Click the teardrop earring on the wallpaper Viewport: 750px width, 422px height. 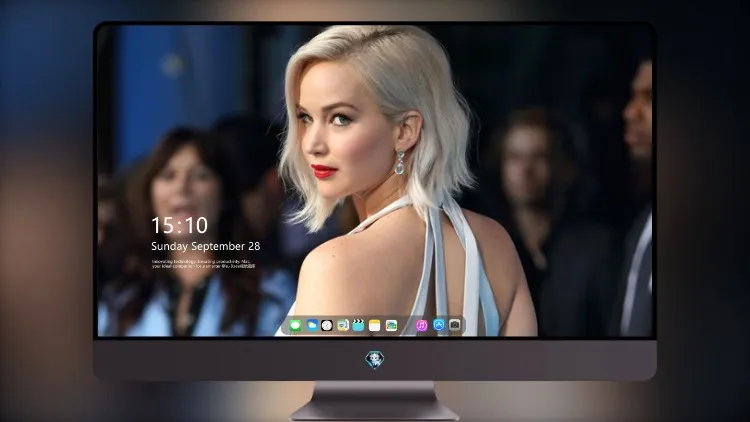[399, 163]
